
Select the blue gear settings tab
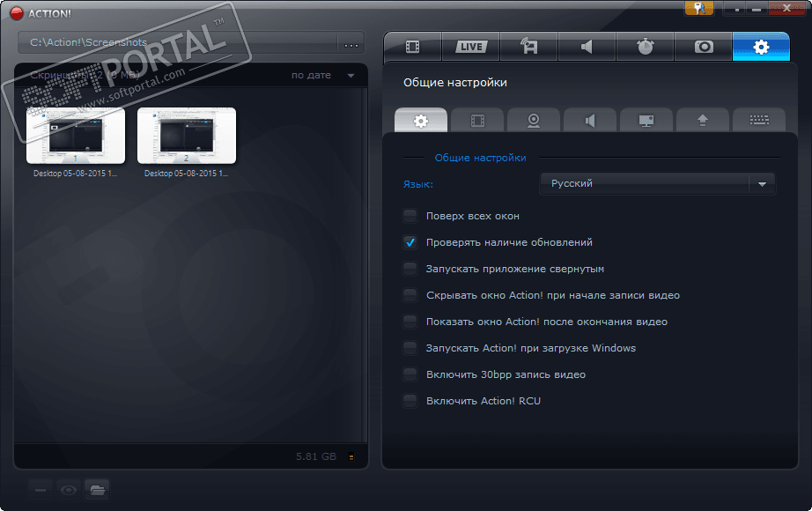click(761, 47)
